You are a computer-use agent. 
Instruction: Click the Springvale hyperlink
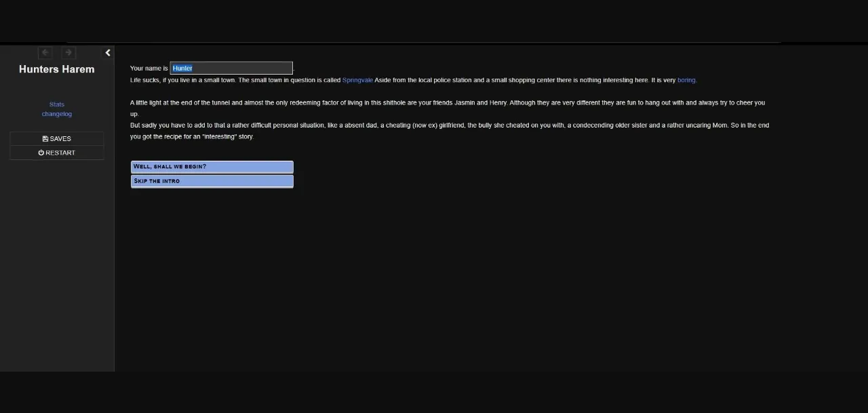coord(357,80)
